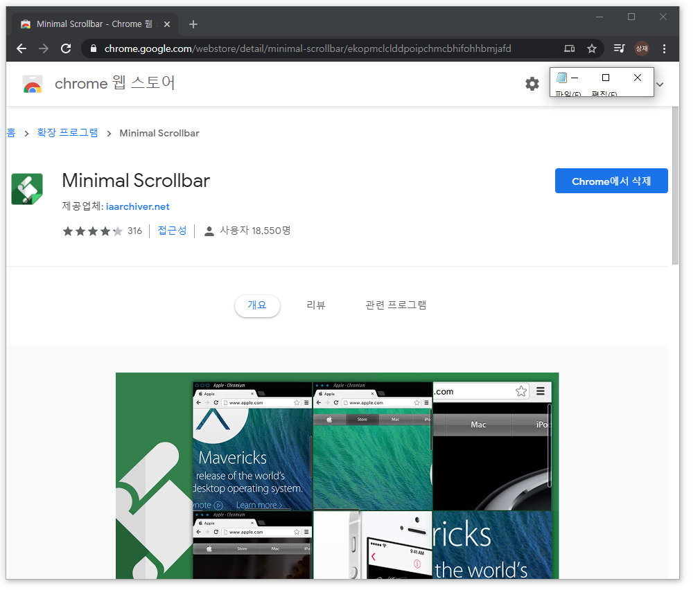Click the 홈 breadcrumb link
The image size is (700, 590).
coord(11,133)
